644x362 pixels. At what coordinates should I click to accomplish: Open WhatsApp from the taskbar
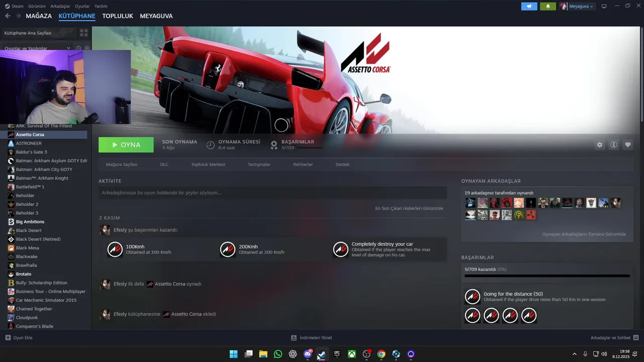(278, 354)
